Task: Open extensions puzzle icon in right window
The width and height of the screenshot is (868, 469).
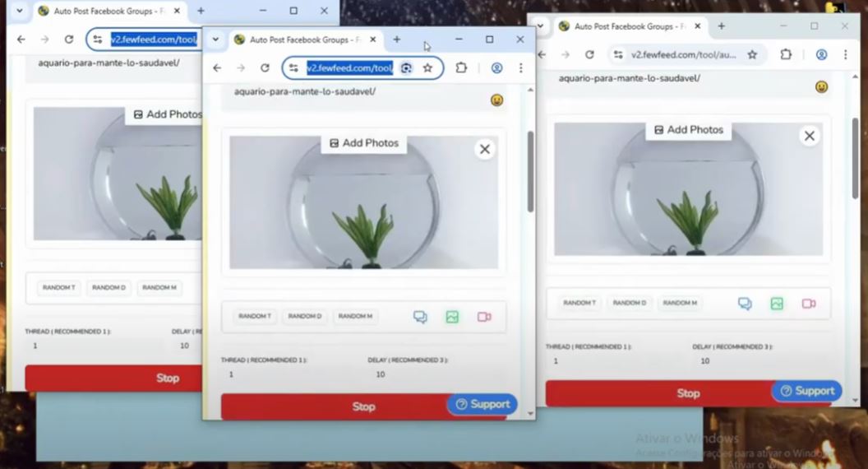Action: [x=786, y=54]
